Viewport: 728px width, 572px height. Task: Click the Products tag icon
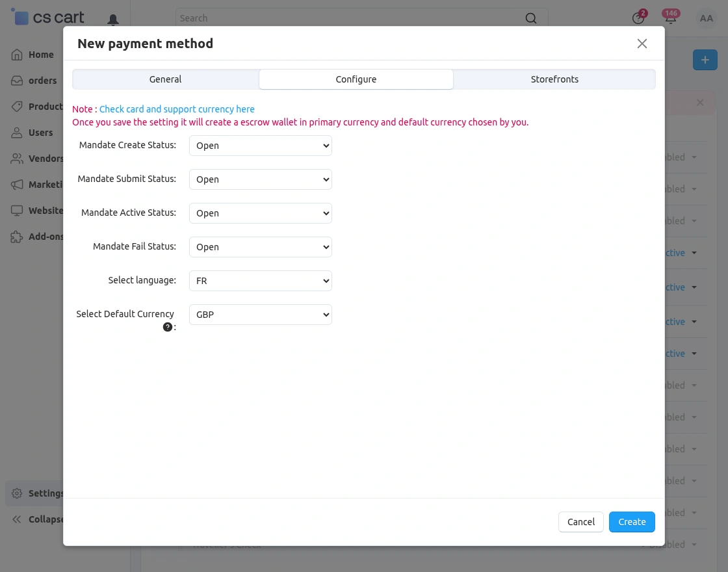click(x=17, y=107)
